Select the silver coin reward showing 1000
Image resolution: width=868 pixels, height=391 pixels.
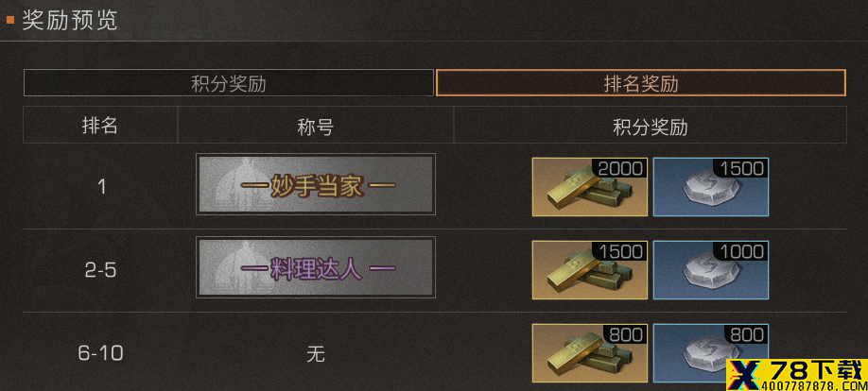pyautogui.click(x=711, y=270)
